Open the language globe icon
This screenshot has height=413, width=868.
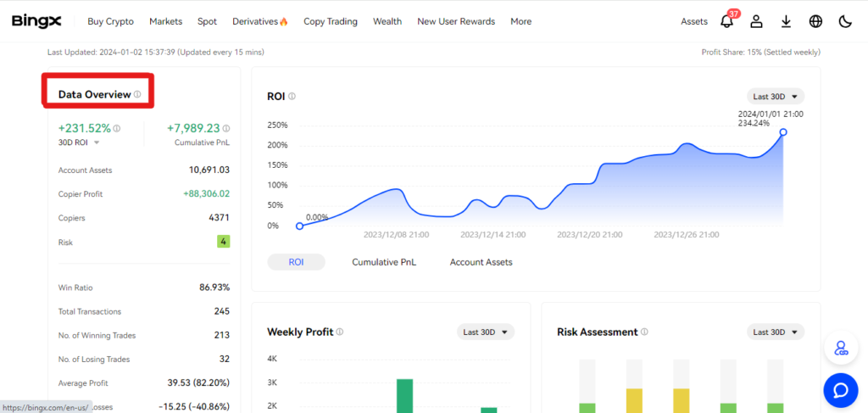point(815,21)
